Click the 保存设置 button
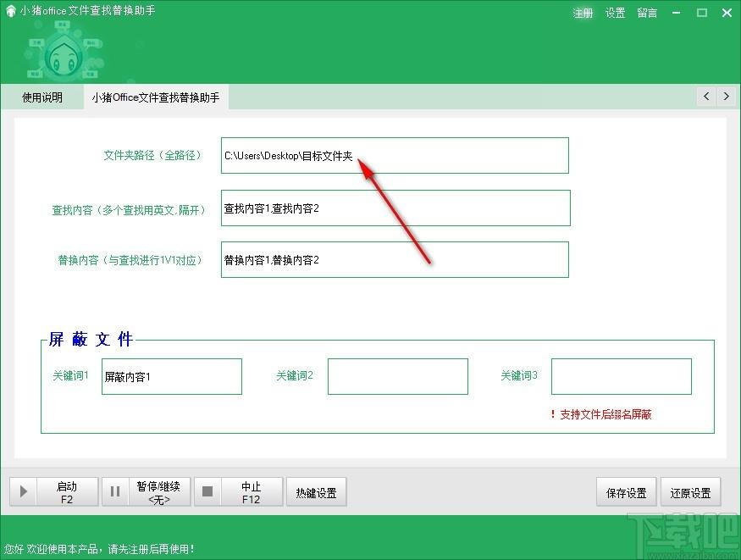The image size is (741, 560). pyautogui.click(x=626, y=492)
